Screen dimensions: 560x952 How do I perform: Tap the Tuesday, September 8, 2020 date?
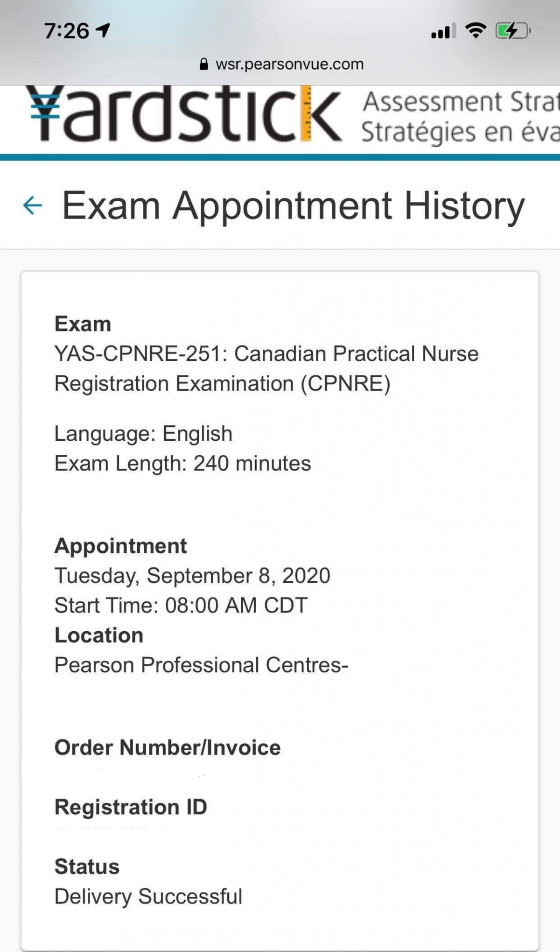pos(192,576)
